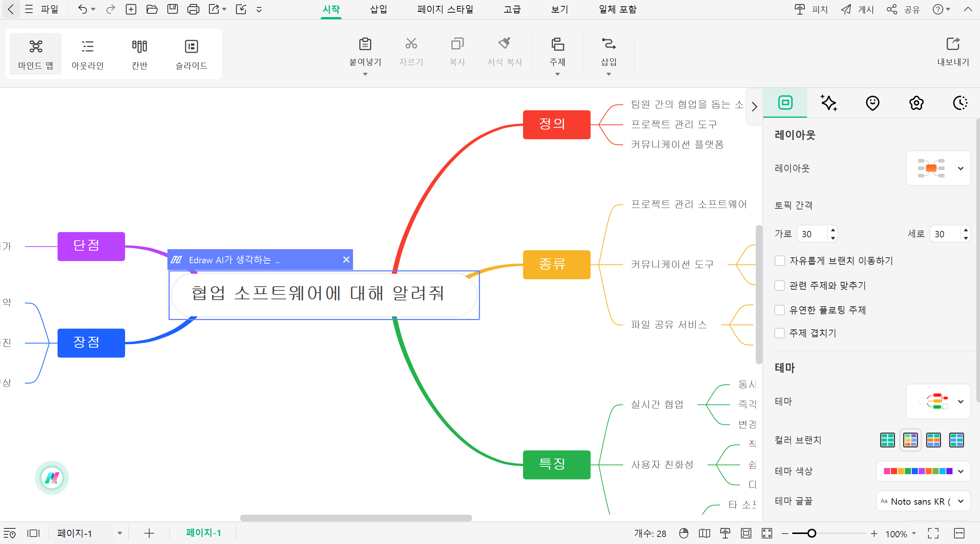Viewport: 980px width, 544px height.
Task: Click the 복사 copy icon
Action: coord(457,43)
